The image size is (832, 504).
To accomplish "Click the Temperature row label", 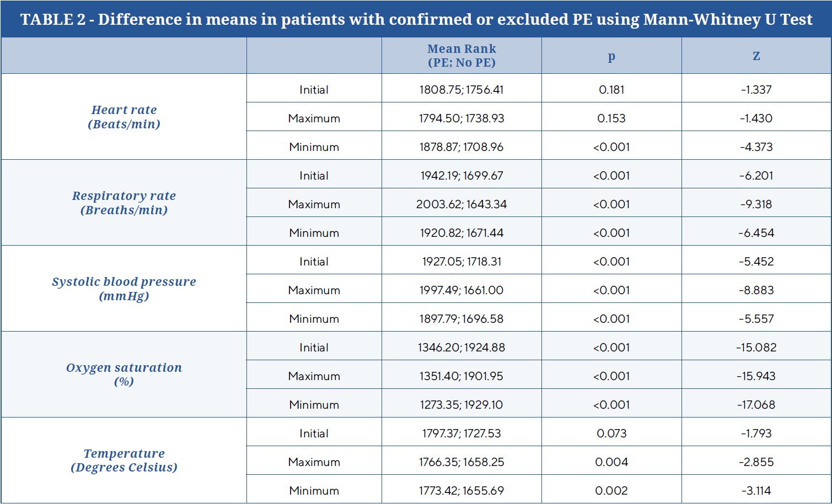I will [124, 460].
